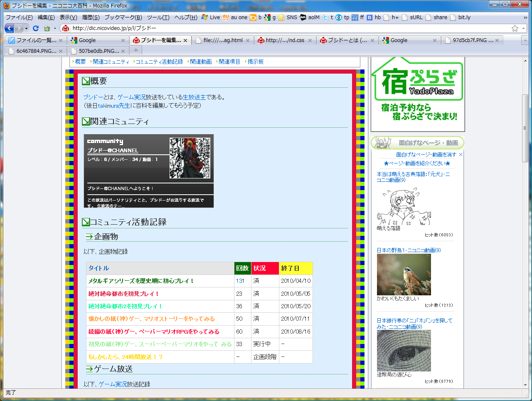Open the home button dropdown arrow
Viewport: 532px width, 401px height.
(x=55, y=28)
